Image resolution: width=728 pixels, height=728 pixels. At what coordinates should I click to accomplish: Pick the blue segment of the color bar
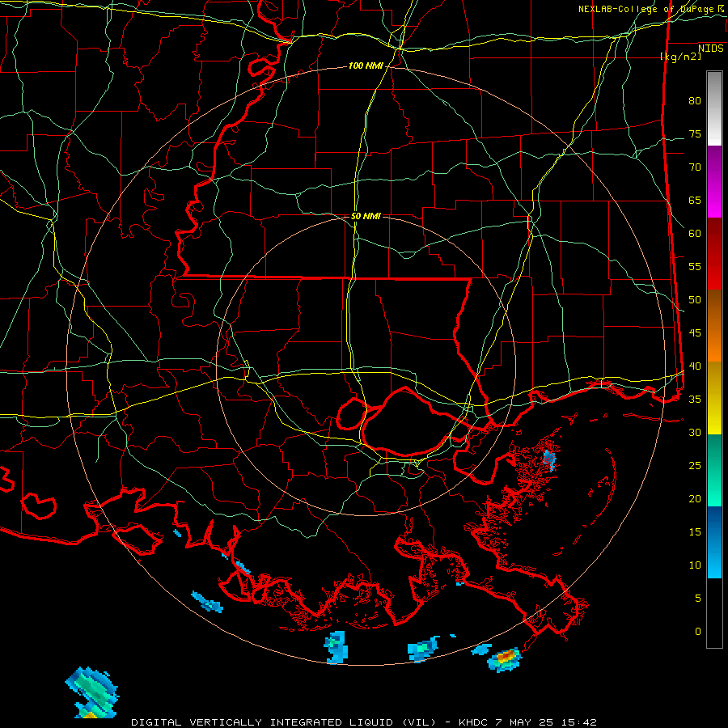click(x=714, y=542)
